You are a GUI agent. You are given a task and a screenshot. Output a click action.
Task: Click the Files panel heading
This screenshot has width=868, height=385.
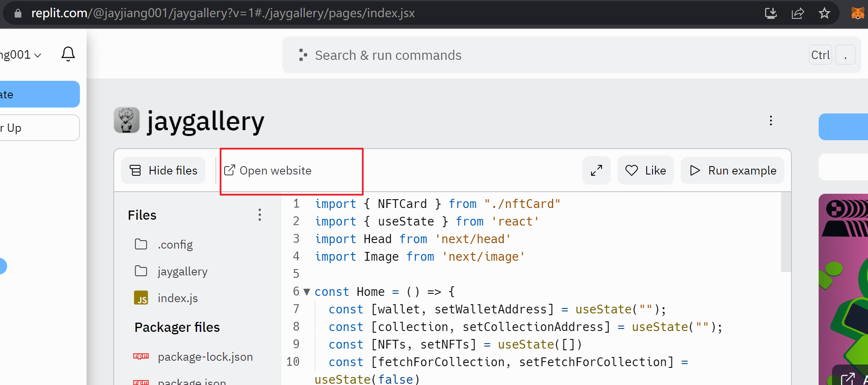[x=142, y=215]
